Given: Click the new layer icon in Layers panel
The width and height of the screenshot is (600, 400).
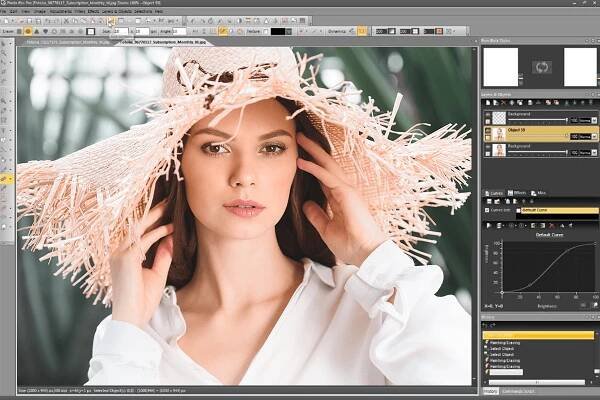Looking at the screenshot, I should [488, 104].
